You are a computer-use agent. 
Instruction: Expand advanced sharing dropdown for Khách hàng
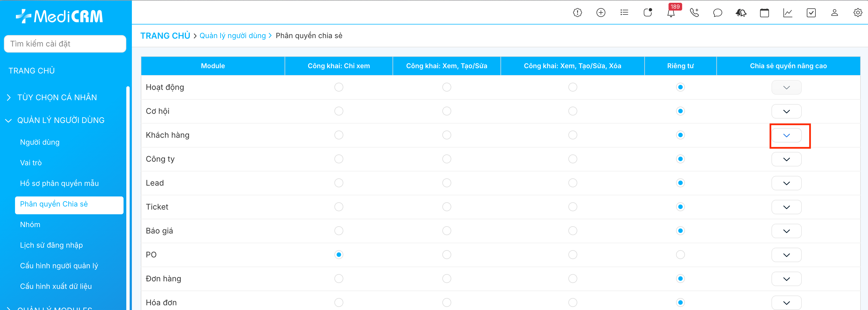point(786,136)
